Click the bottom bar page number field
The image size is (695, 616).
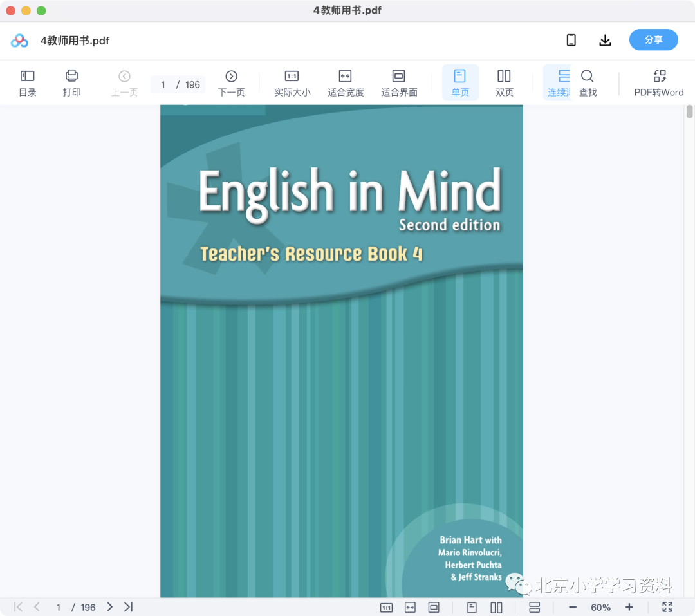[x=58, y=608]
